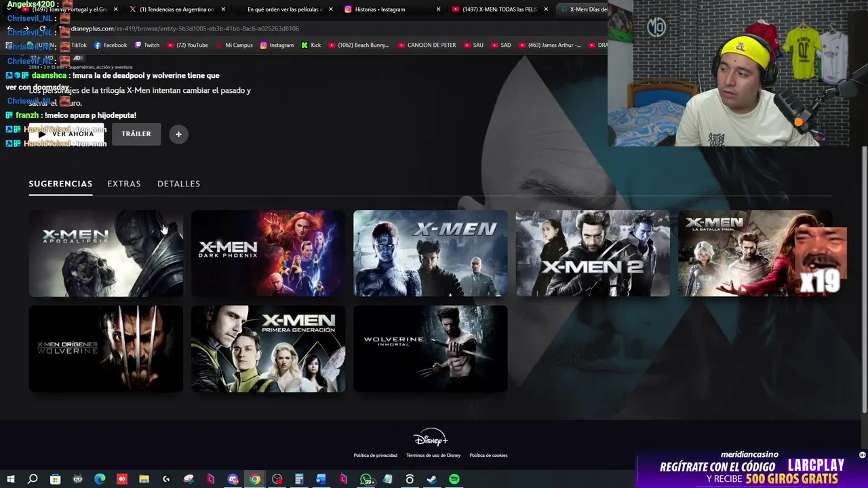Open the Beach Bunny bookmark
Viewport: 868px width, 488px height.
pos(359,45)
